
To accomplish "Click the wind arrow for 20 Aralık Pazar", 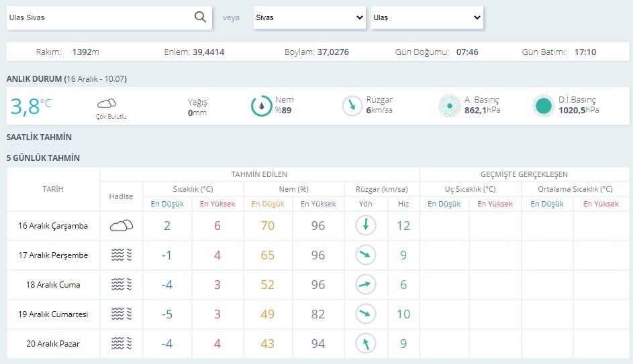I will pyautogui.click(x=366, y=344).
